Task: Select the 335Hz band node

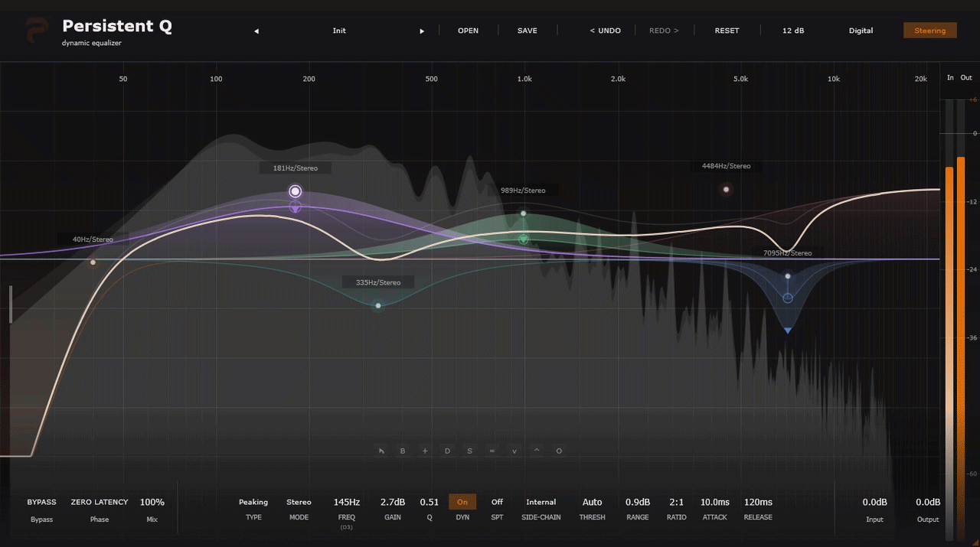Action: 377,305
